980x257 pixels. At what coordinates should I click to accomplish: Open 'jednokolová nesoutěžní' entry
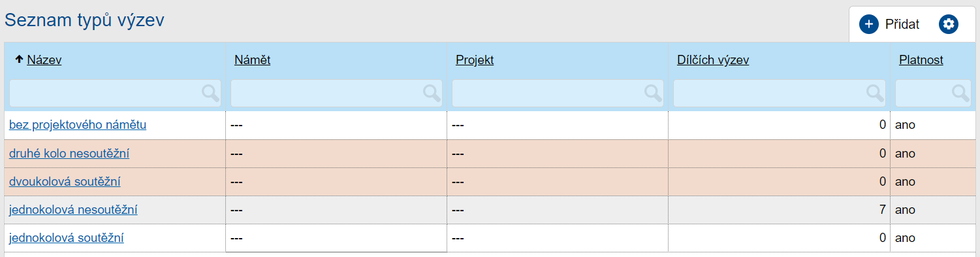click(x=73, y=210)
